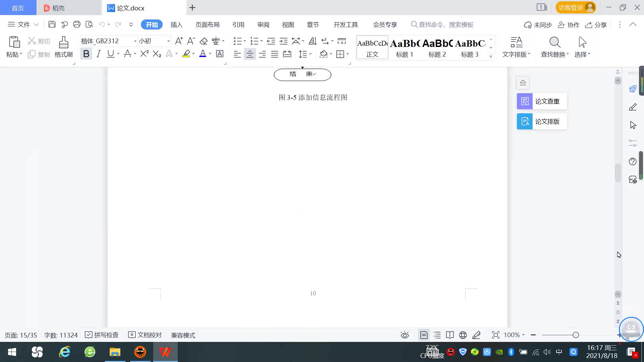Click the print icon in quick toolbar
644x362 pixels.
coord(77,24)
